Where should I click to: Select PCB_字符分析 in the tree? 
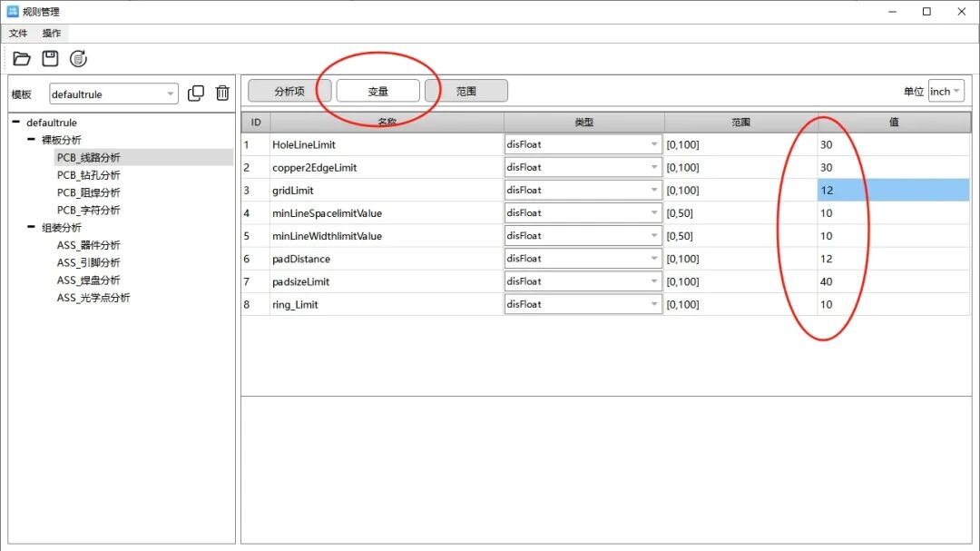pyautogui.click(x=88, y=211)
